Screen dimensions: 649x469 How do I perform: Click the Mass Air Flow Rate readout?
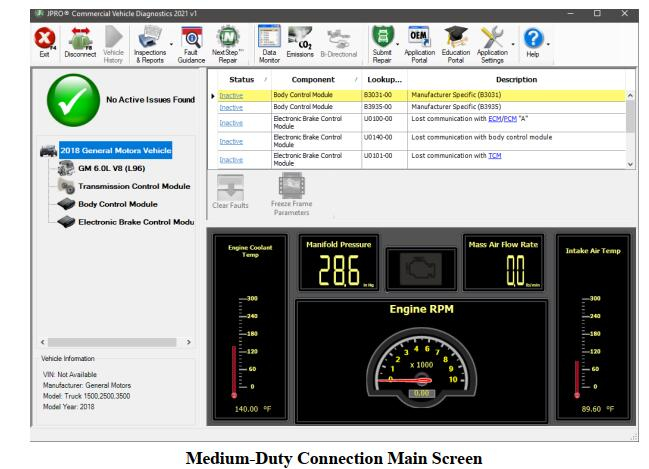point(503,262)
